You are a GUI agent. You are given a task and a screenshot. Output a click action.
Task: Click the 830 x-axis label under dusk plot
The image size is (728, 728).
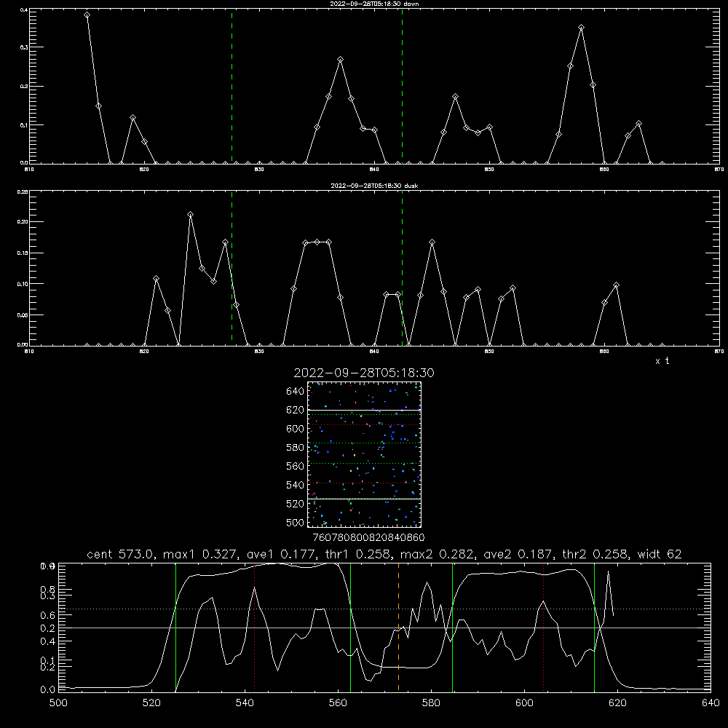pyautogui.click(x=259, y=352)
